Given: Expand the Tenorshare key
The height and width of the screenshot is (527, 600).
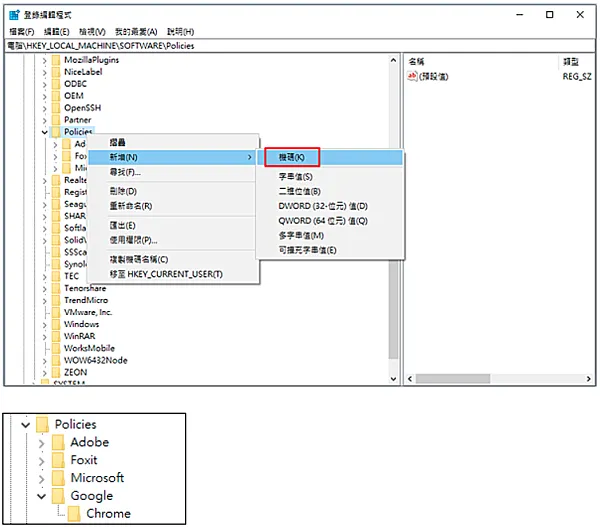Looking at the screenshot, I should [44, 289].
